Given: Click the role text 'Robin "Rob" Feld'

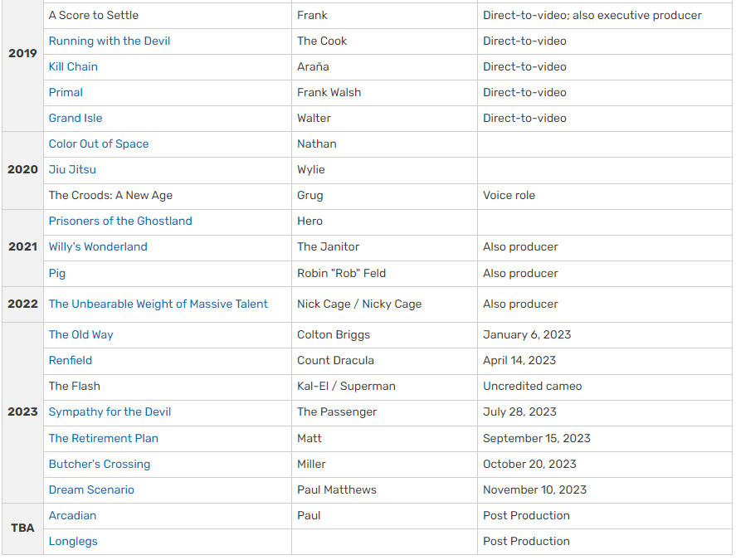Looking at the screenshot, I should point(342,274).
